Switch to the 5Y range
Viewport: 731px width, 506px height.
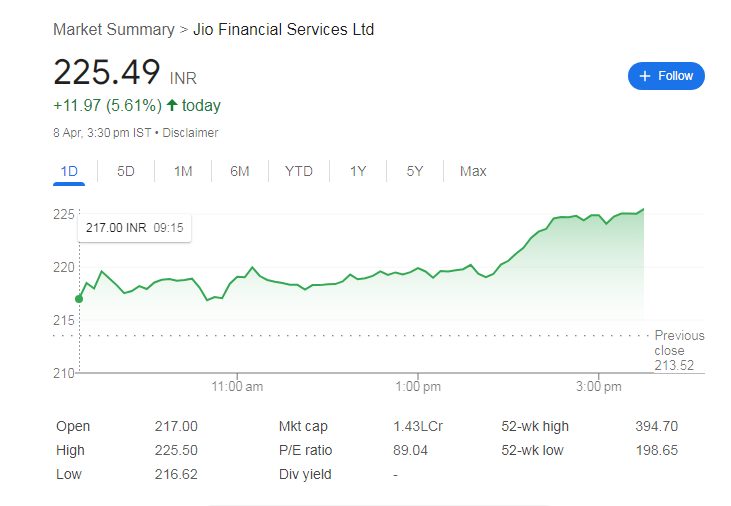[x=415, y=171]
